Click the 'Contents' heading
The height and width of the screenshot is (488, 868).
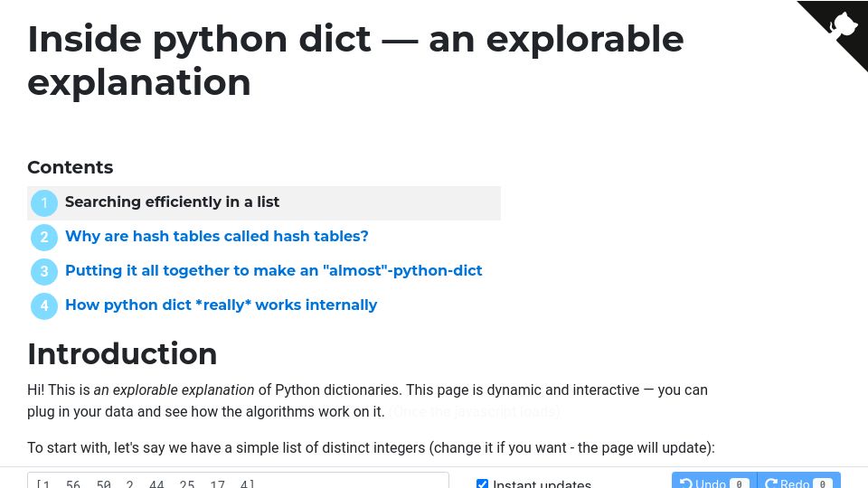[x=71, y=167]
